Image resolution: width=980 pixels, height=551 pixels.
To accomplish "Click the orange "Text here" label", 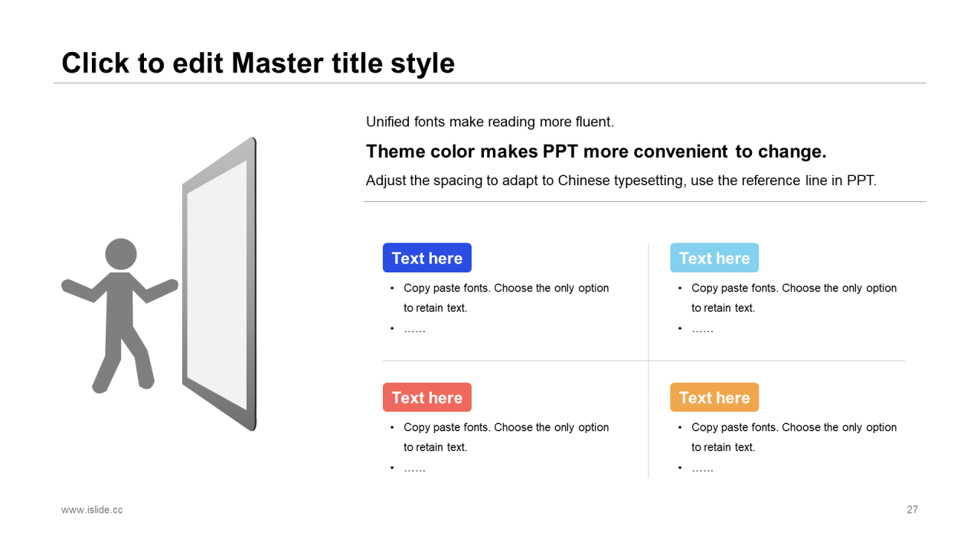I will pos(714,397).
